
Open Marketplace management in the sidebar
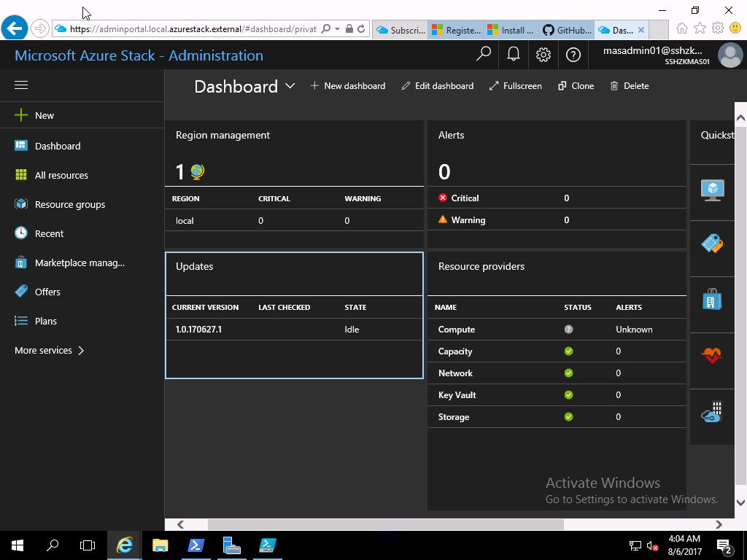pyautogui.click(x=80, y=262)
